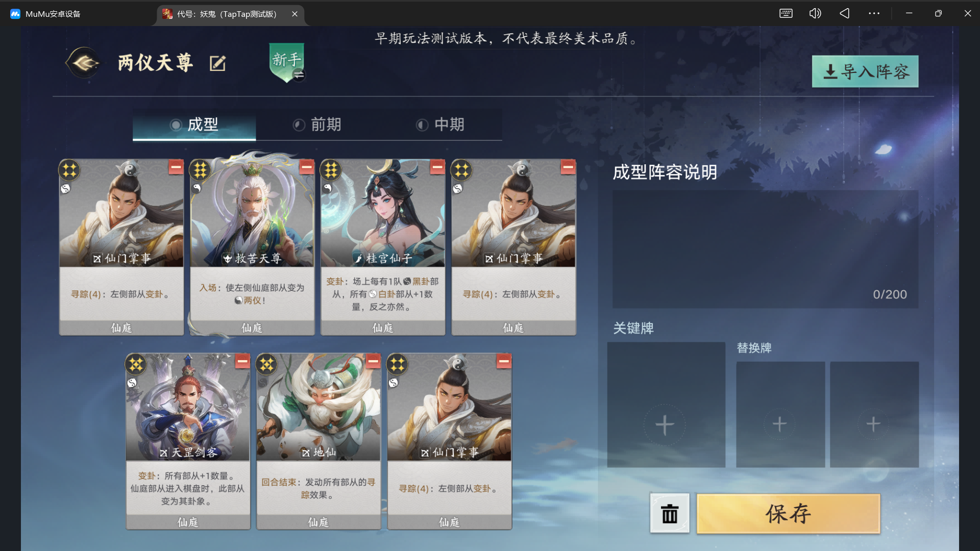
Task: Click the back arrow beside 两仪天尊
Action: (x=84, y=63)
